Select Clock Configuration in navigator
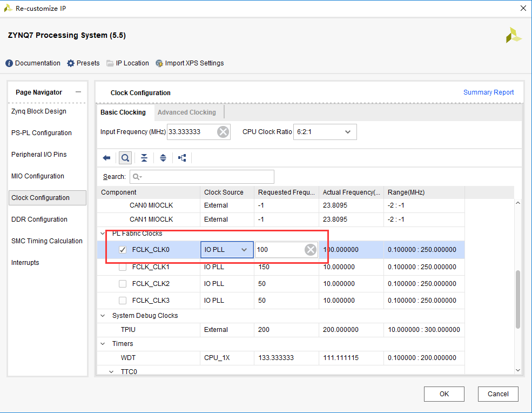This screenshot has height=413, width=532. (48, 198)
